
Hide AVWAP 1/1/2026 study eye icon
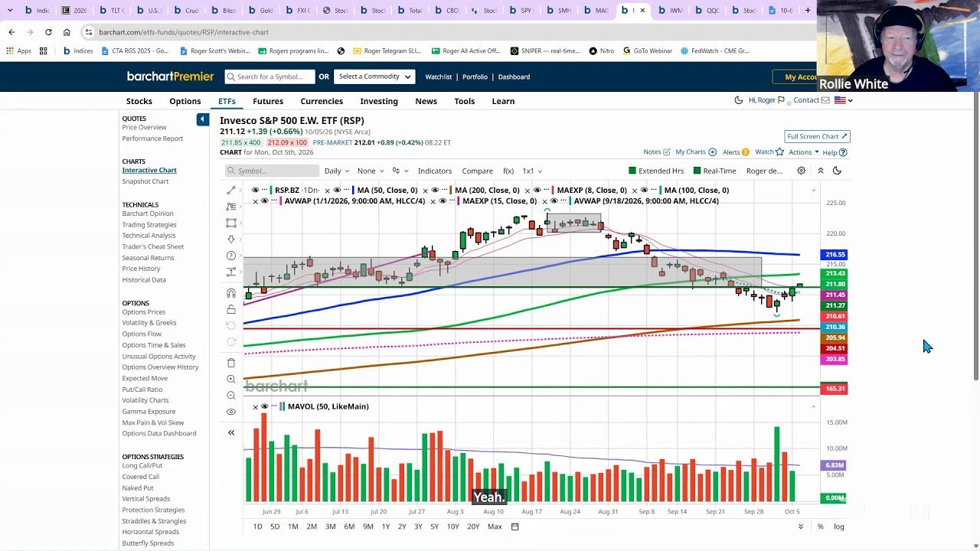pos(265,201)
